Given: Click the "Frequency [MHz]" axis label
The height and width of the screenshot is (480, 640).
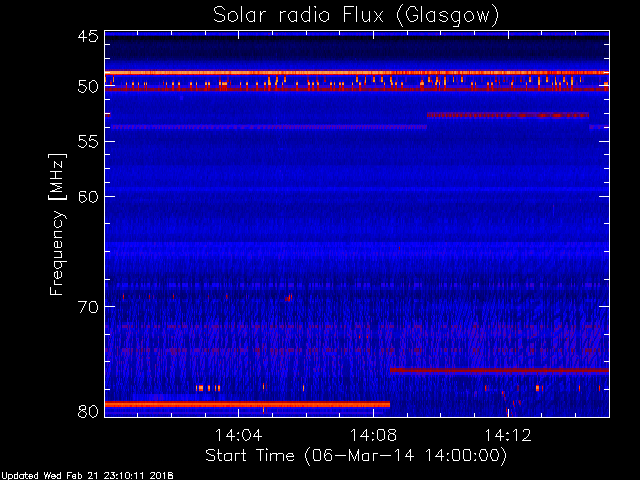Looking at the screenshot, I should click(57, 224).
